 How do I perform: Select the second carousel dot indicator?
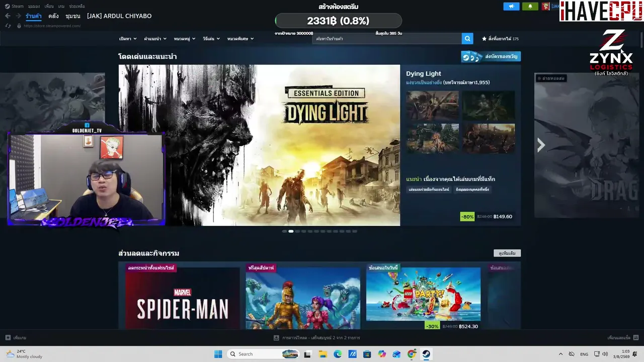pyautogui.click(x=291, y=231)
